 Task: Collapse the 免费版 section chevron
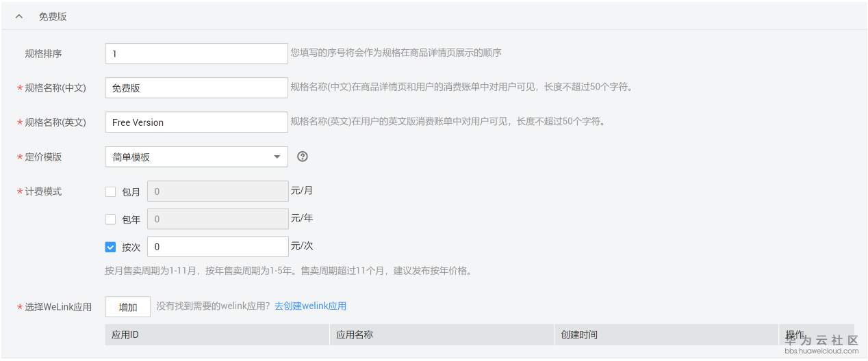[18, 17]
